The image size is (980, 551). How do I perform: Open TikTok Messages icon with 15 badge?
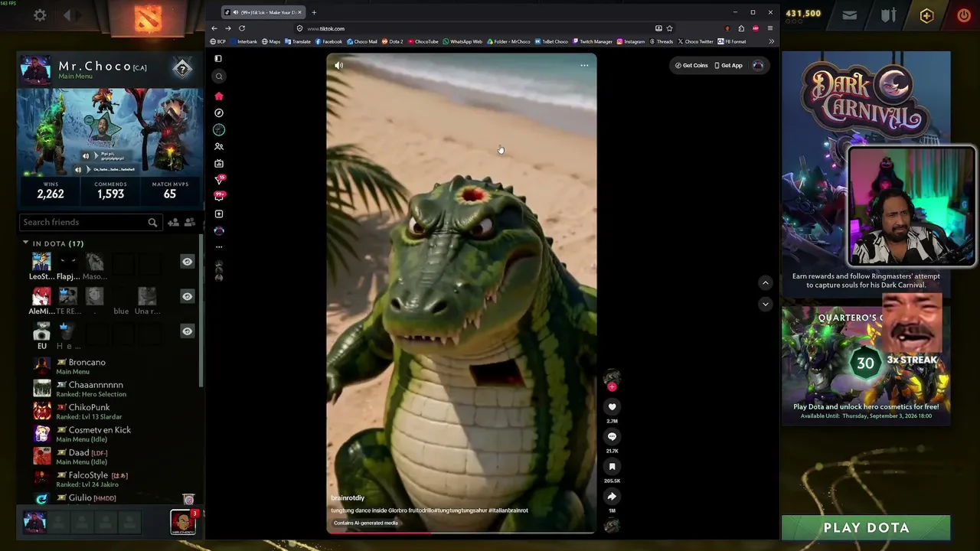[x=220, y=180]
